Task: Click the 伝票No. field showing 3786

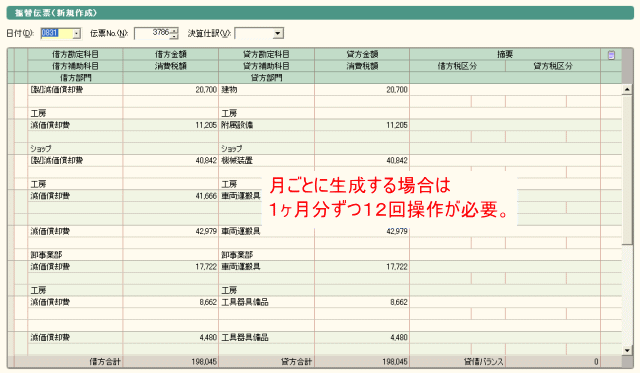Action: pyautogui.click(x=153, y=33)
